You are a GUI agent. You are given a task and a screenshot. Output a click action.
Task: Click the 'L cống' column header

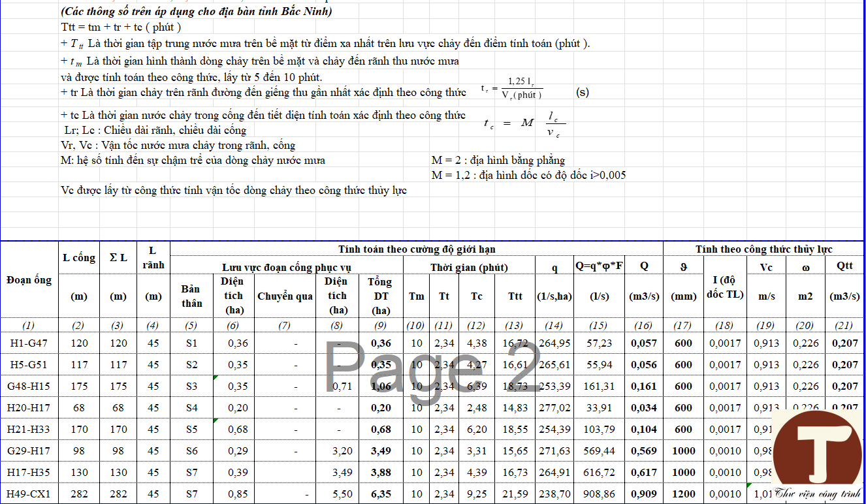(79, 257)
